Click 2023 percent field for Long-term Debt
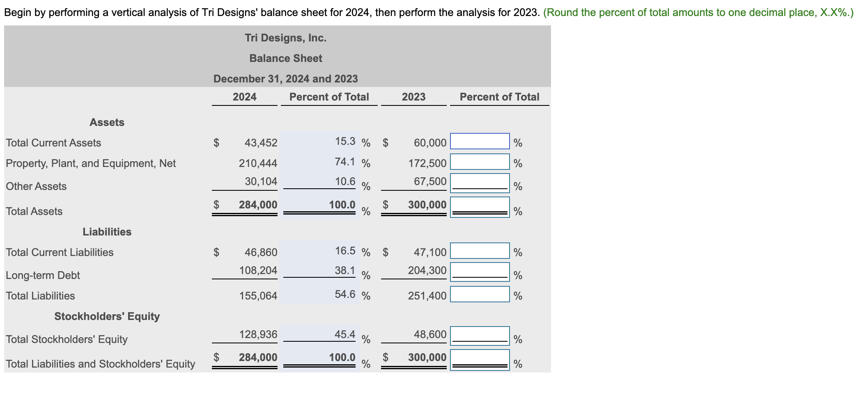 pos(480,272)
